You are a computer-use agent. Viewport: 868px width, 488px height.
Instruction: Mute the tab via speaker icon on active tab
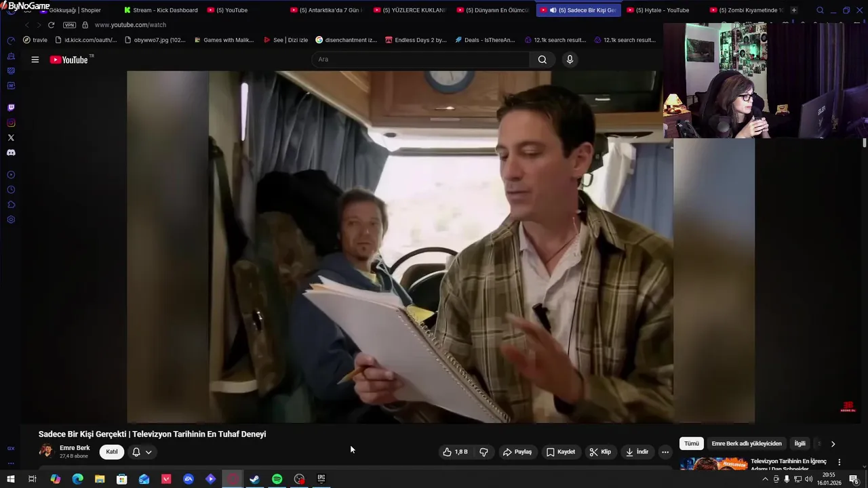pyautogui.click(x=553, y=10)
